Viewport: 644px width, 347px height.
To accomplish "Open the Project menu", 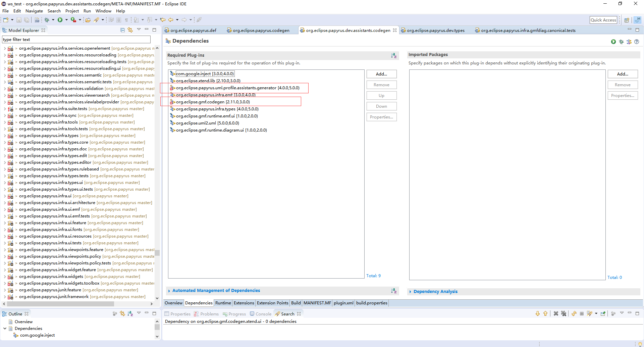I will click(72, 11).
